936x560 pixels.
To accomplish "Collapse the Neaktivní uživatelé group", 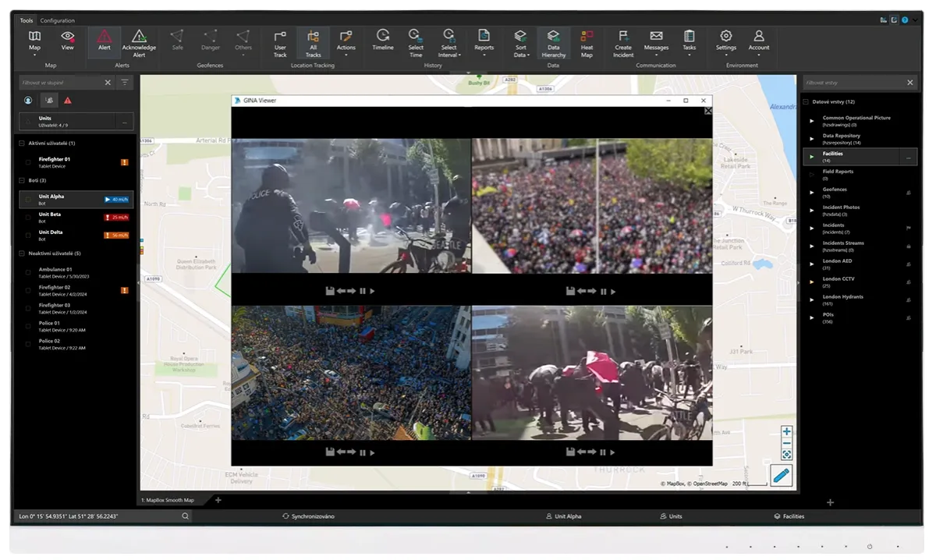I will tap(22, 253).
